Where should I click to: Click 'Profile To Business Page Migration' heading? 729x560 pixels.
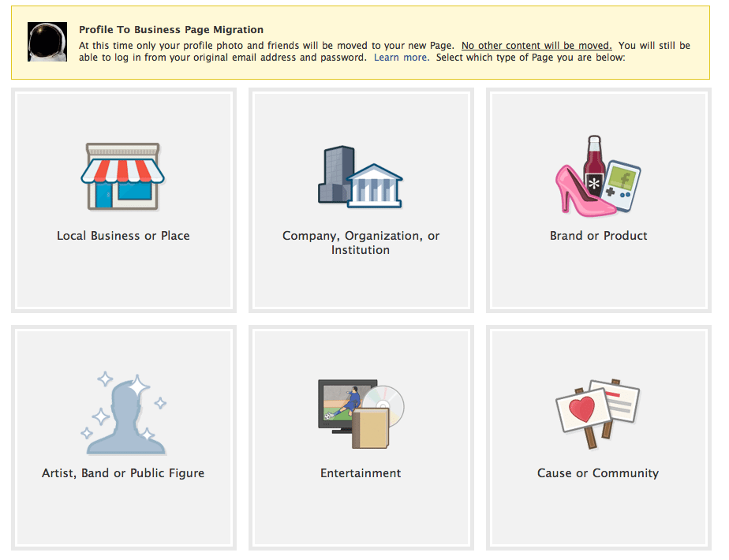pyautogui.click(x=171, y=30)
